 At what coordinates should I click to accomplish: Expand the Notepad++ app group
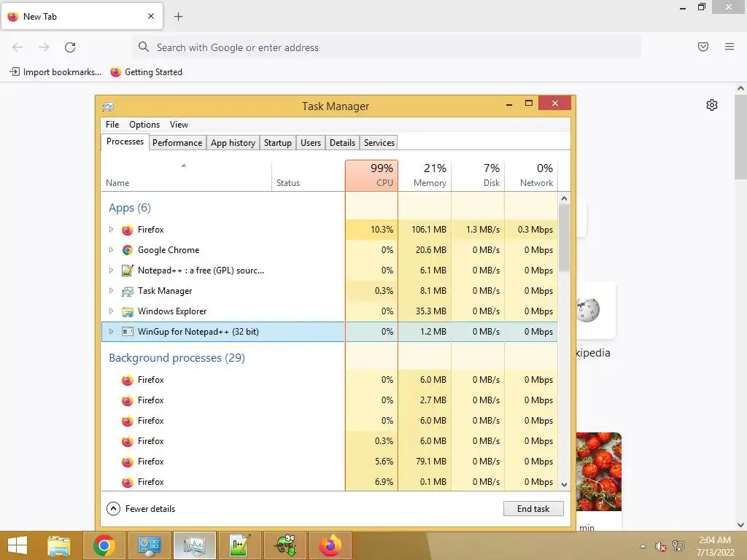(x=111, y=271)
